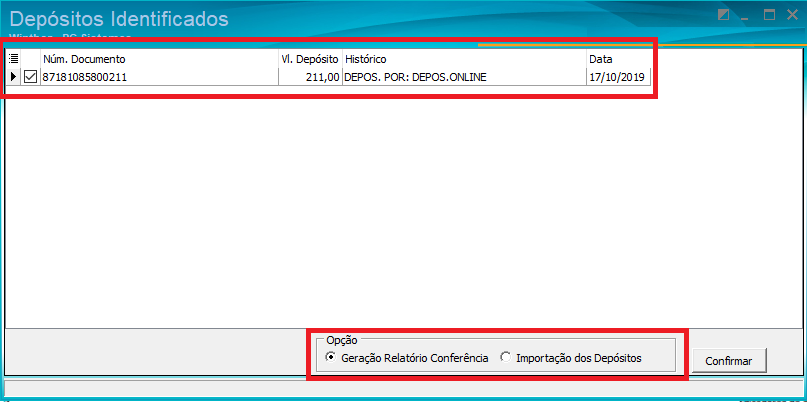Uncheck the checkbox for document 87181085800211
The height and width of the screenshot is (402, 807).
tap(31, 77)
